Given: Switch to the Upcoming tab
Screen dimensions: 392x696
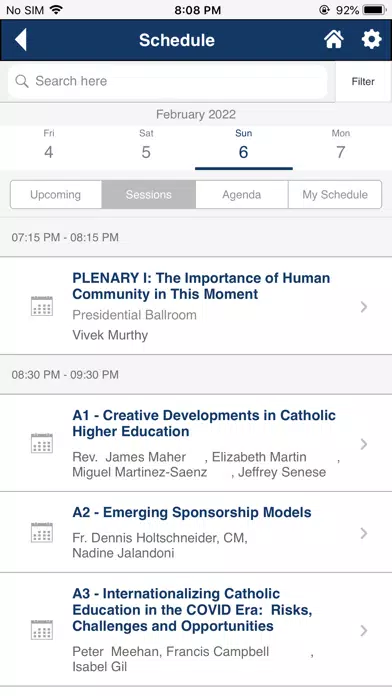Looking at the screenshot, I should point(56,194).
